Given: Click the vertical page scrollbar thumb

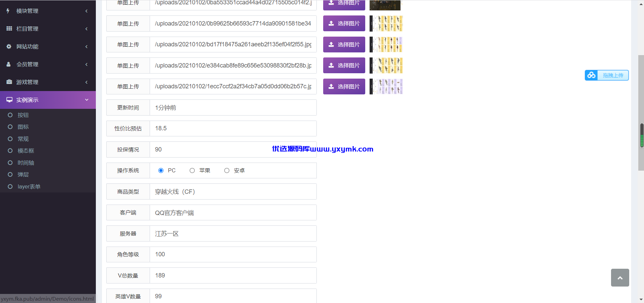Looking at the screenshot, I should click(x=641, y=113).
